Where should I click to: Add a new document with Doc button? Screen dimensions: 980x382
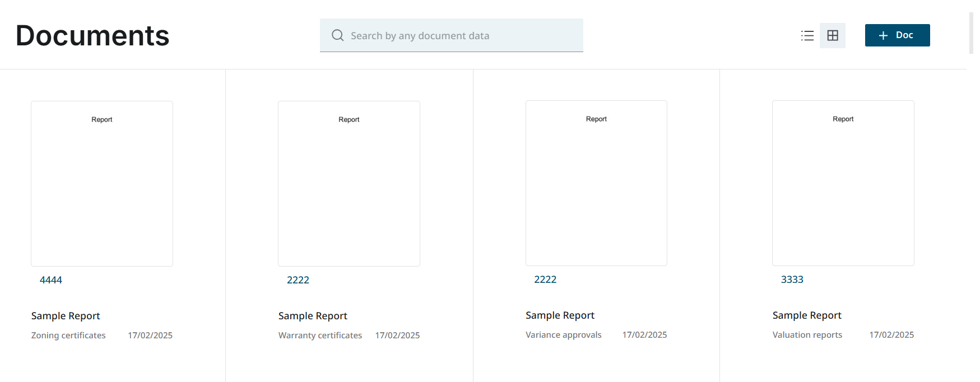897,35
